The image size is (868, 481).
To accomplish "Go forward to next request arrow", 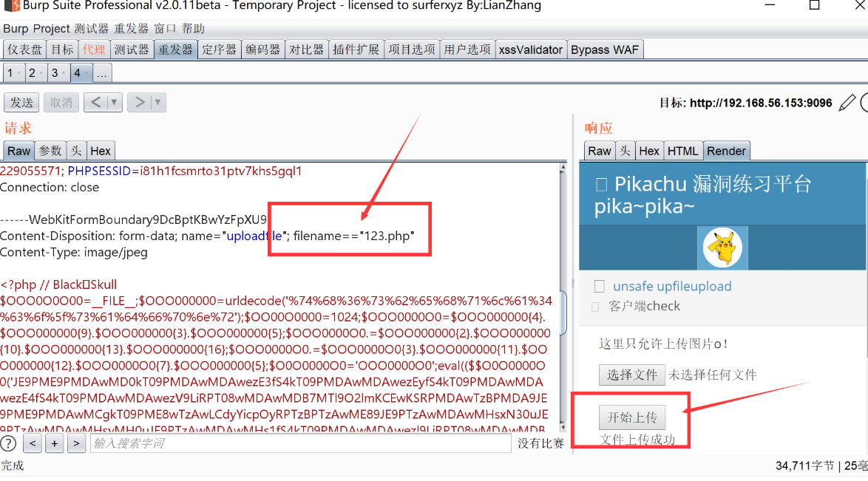I will click(x=140, y=103).
